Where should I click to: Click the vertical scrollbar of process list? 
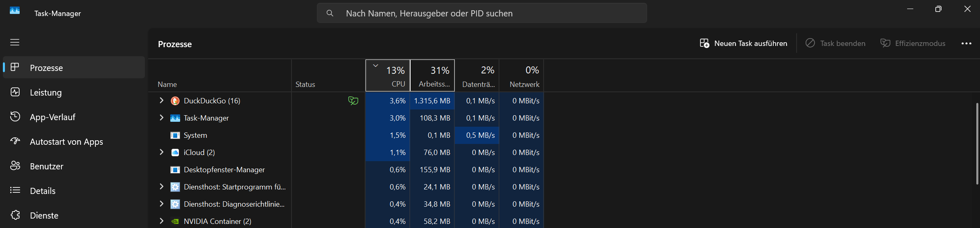(977, 144)
